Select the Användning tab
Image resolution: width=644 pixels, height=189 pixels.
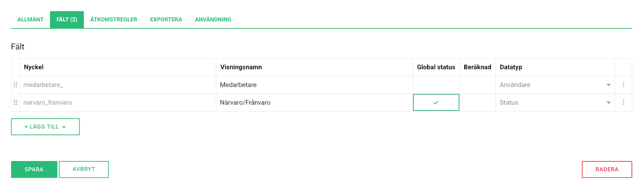213,20
